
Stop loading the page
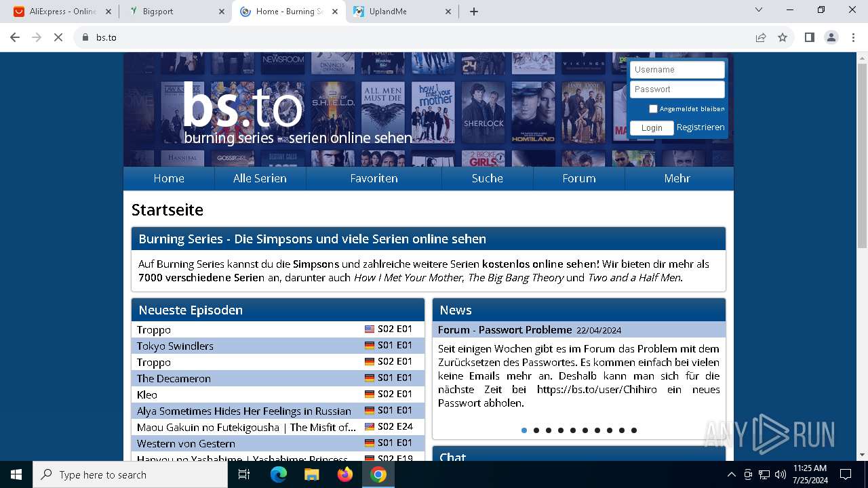click(x=58, y=37)
